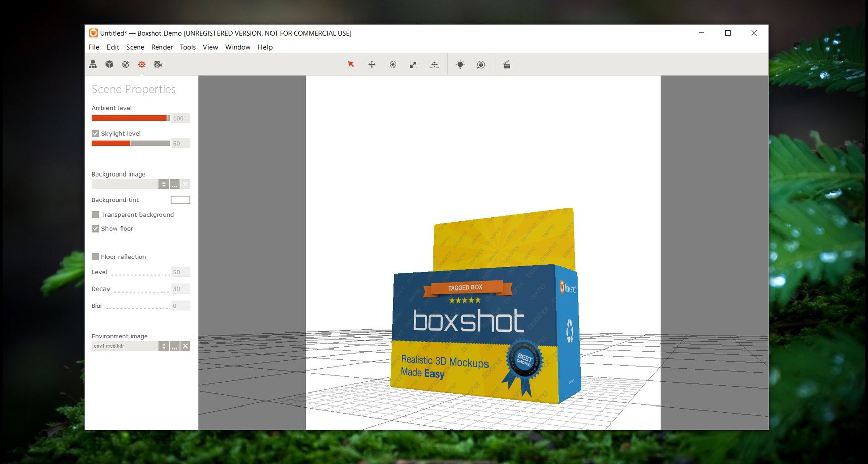This screenshot has width=868, height=464.
Task: Click the preview render icon
Action: tap(481, 64)
